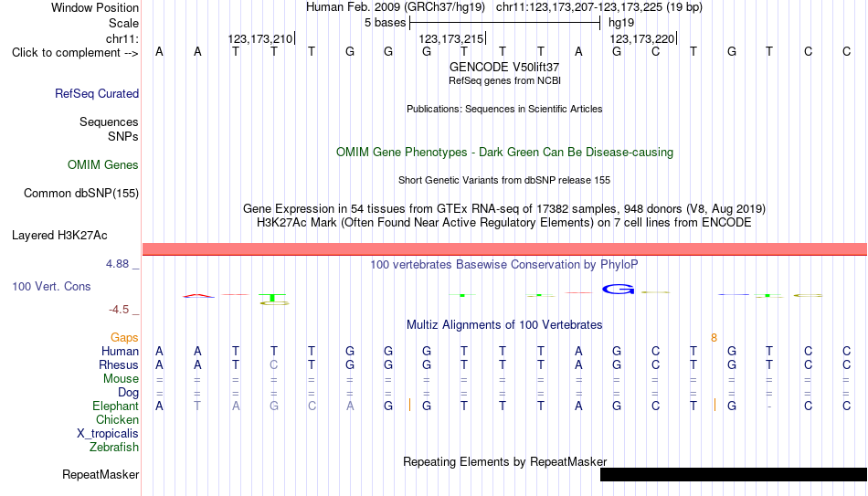Image resolution: width=868 pixels, height=496 pixels.
Task: Click the Layered H3K27Ac track label
Action: coord(59,236)
